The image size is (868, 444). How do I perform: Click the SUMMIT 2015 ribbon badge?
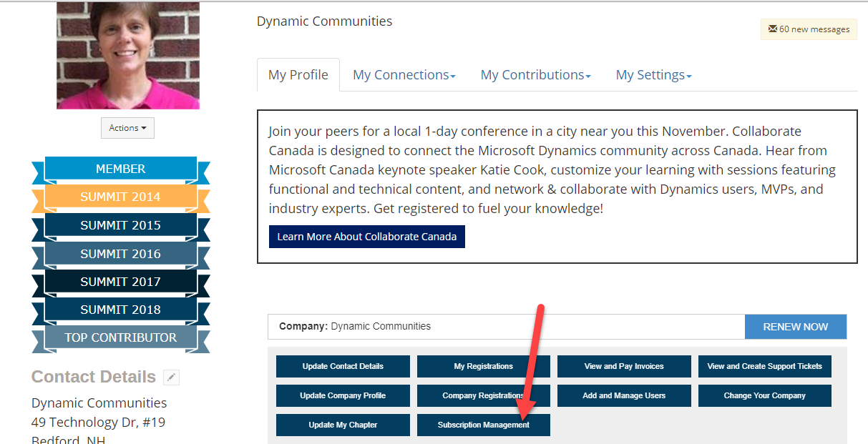click(121, 225)
